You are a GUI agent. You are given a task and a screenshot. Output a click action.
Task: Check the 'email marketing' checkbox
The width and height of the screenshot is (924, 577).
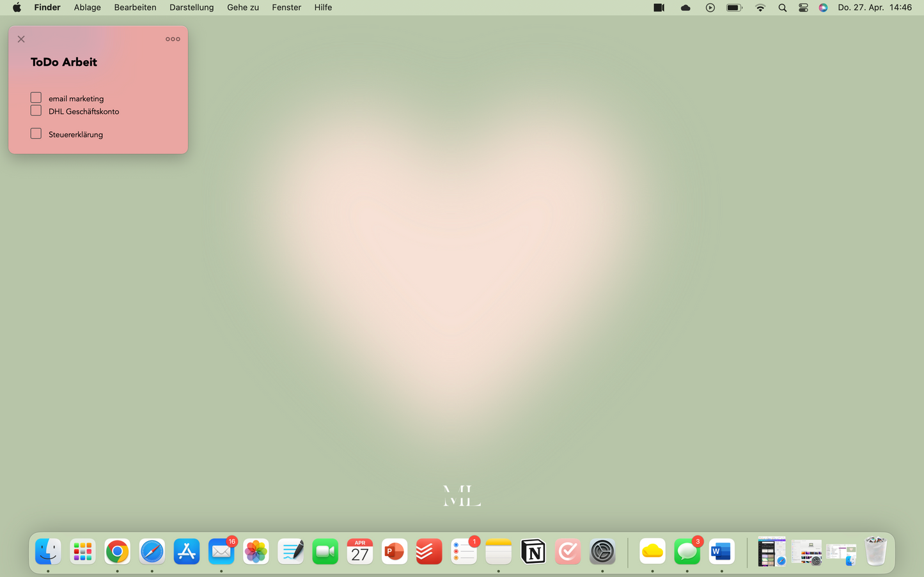pyautogui.click(x=36, y=98)
